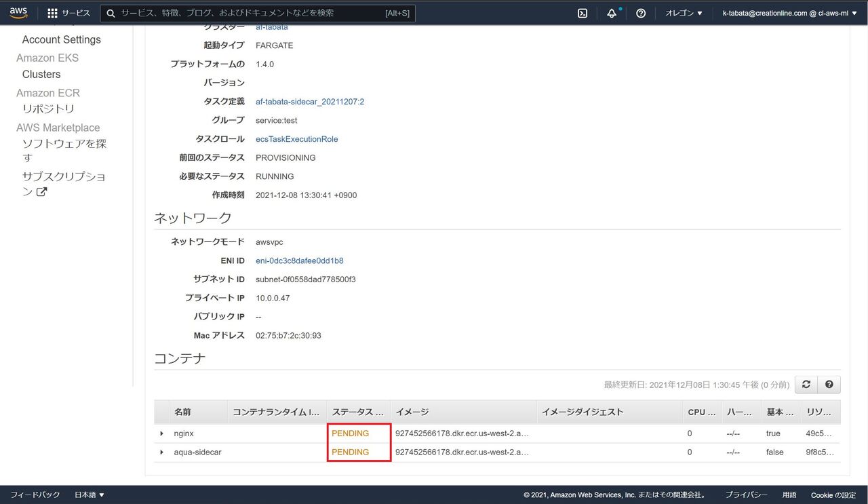Click the CPU column header
The image size is (868, 504).
[701, 412]
